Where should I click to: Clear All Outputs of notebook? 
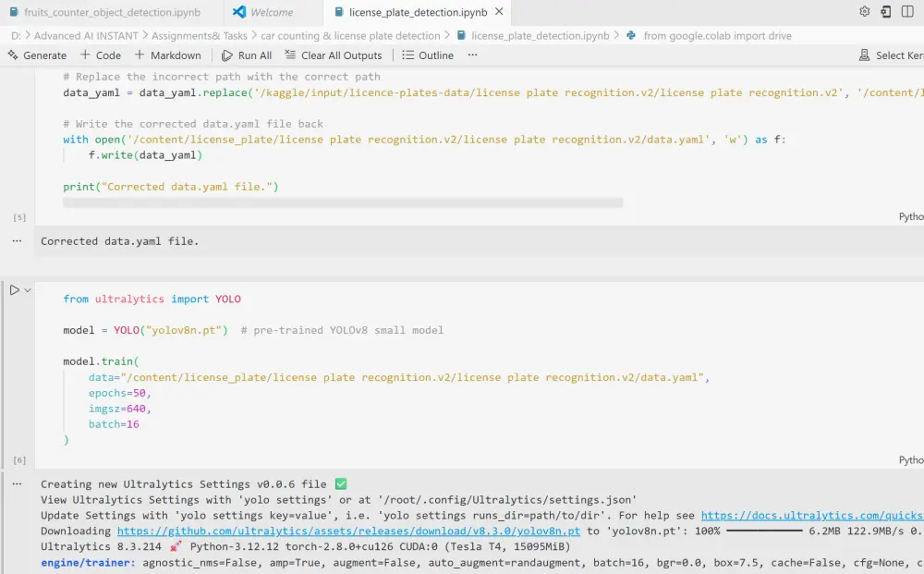click(334, 55)
